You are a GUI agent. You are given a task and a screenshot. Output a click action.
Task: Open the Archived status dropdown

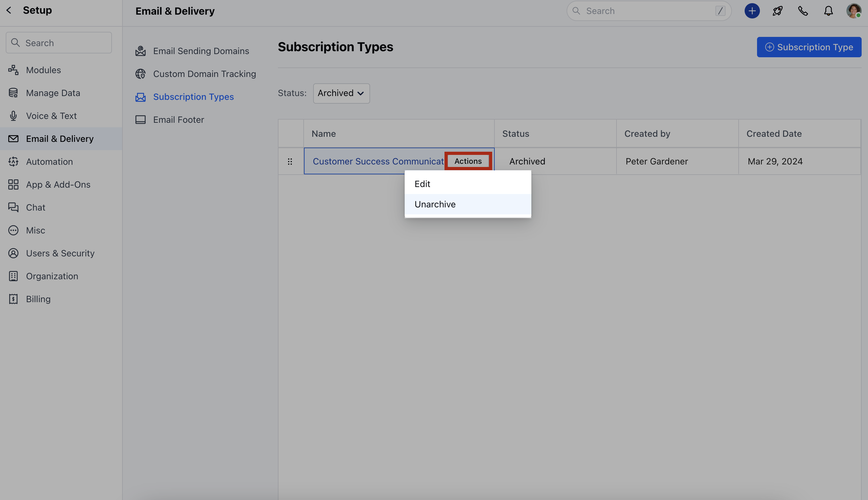(x=341, y=93)
